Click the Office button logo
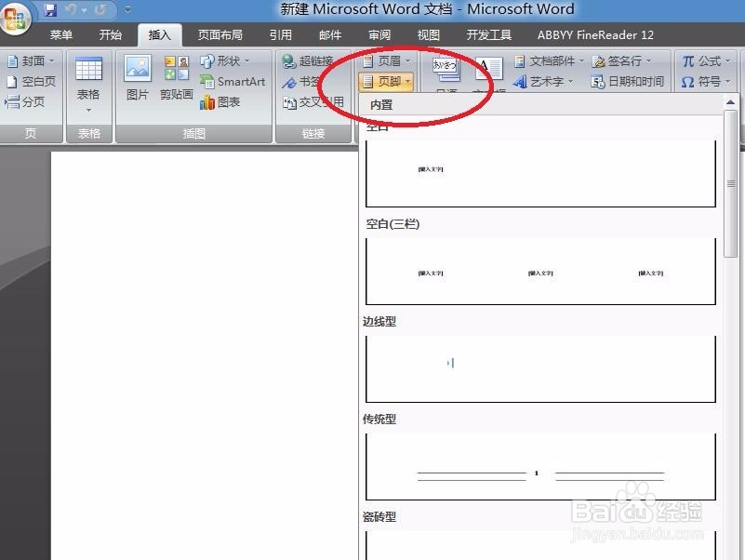 coord(15,18)
